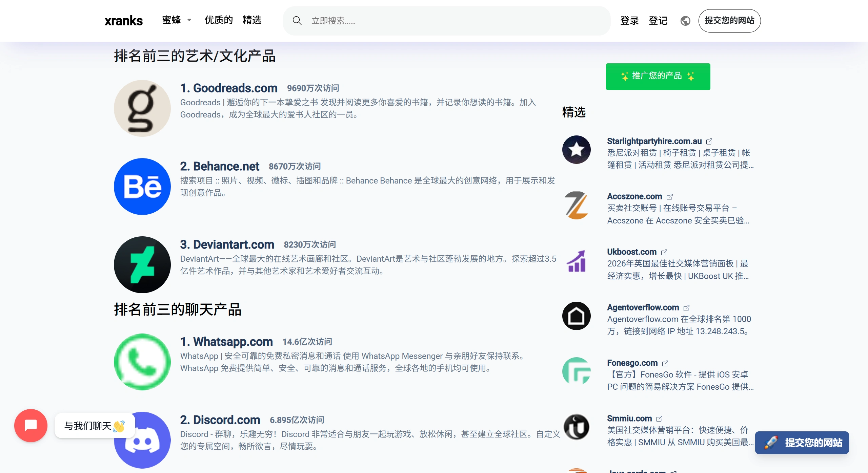Click the Agentoverflow house logo icon

[577, 316]
